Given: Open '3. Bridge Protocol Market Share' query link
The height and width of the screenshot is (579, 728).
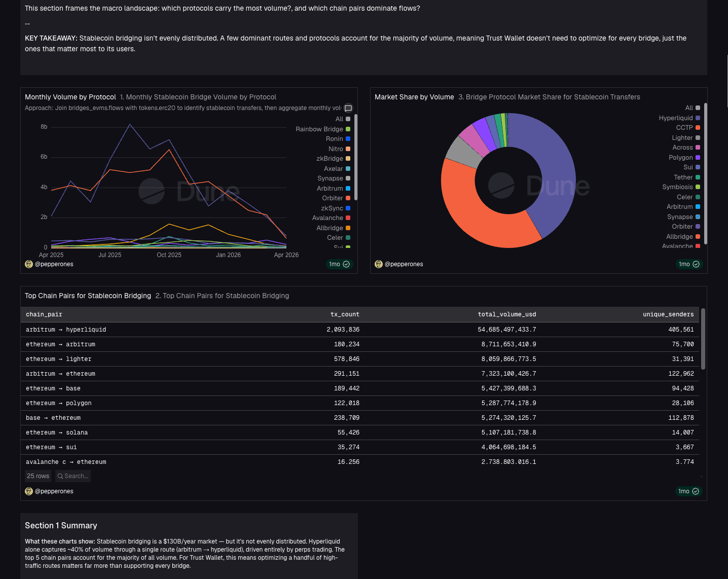Looking at the screenshot, I should click(x=549, y=97).
